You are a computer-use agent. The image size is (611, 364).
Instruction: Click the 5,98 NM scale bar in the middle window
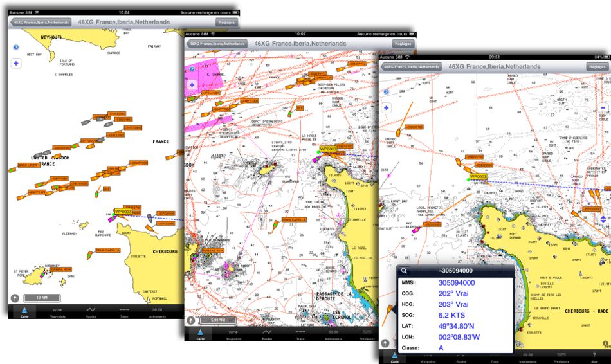coord(218,320)
